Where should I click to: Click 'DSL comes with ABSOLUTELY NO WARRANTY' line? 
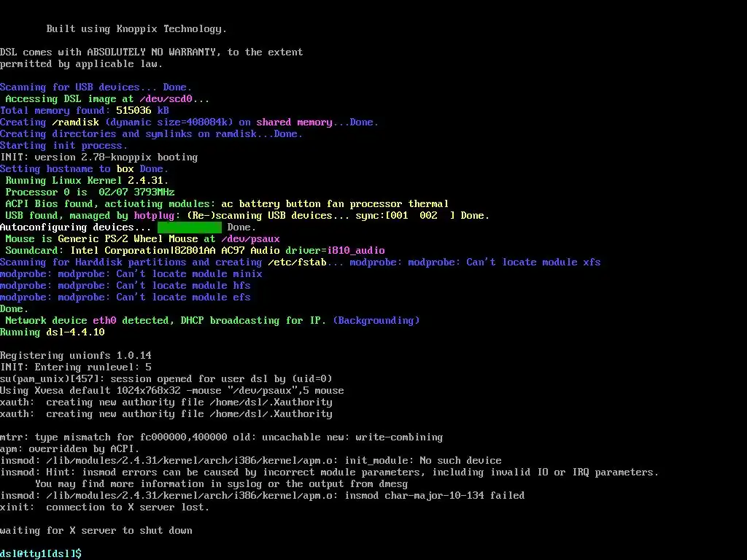[x=152, y=52]
